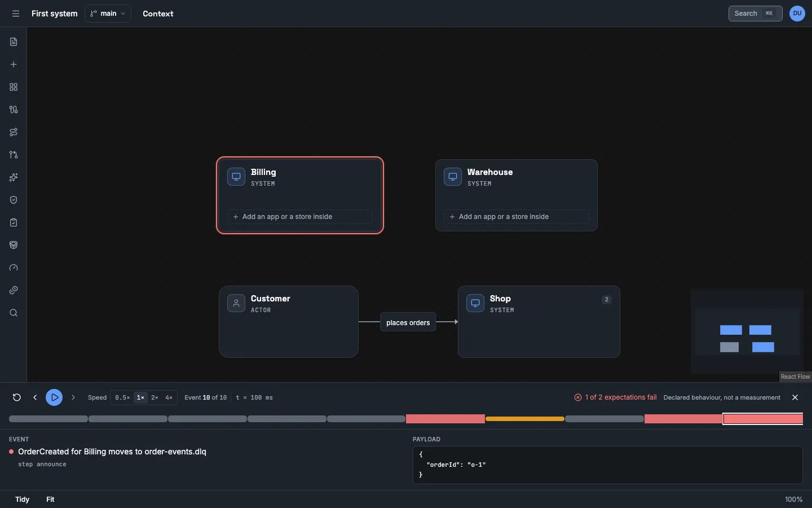Jump to the orange timeline segment
The image size is (812, 508).
525,419
